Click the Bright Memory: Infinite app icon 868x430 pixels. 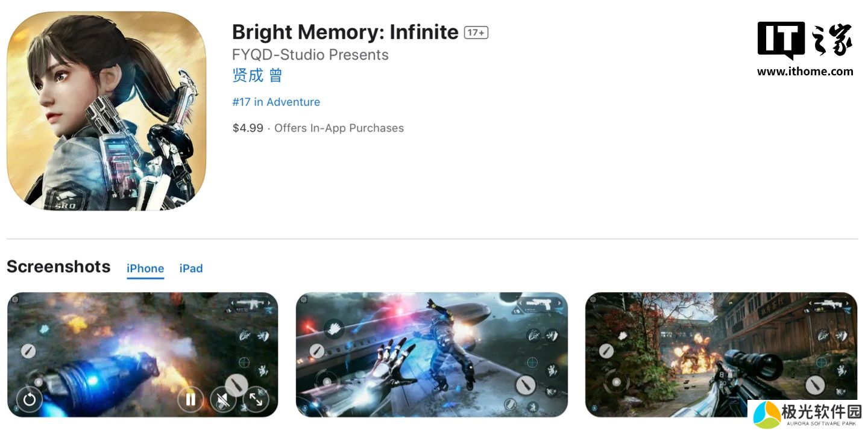coord(106,111)
